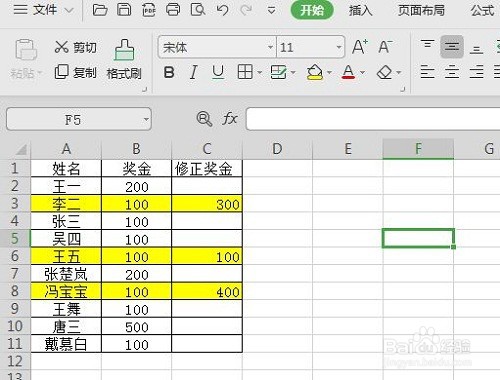
Task: Open the 粘贴 paste options arrow
Action: (40, 72)
